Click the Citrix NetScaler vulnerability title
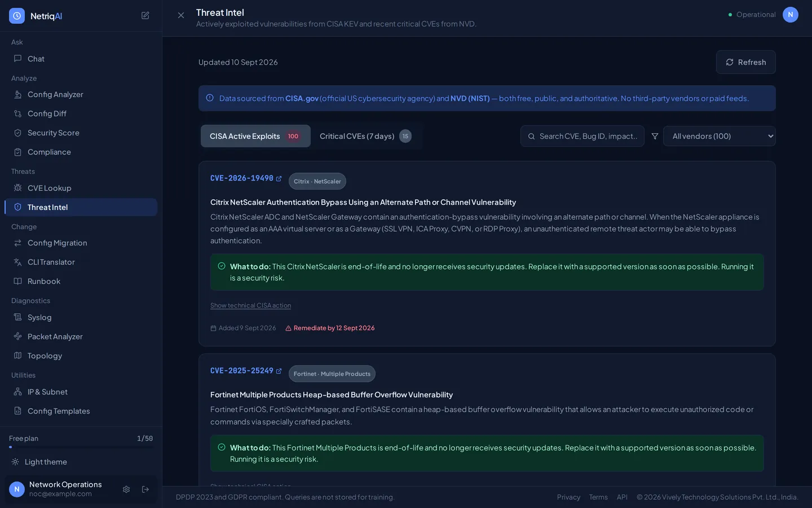 pyautogui.click(x=363, y=202)
